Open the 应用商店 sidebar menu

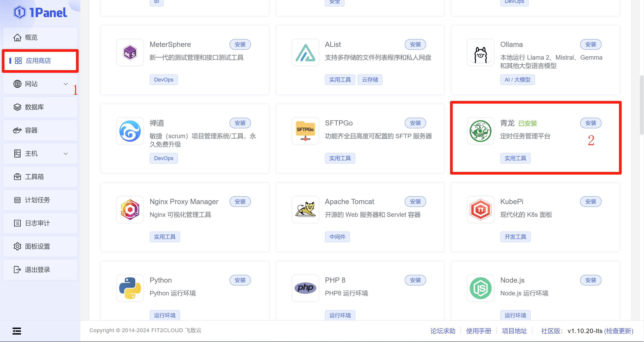[38, 61]
